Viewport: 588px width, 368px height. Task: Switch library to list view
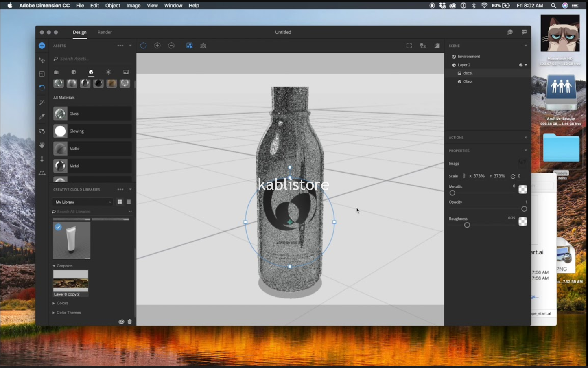point(129,202)
